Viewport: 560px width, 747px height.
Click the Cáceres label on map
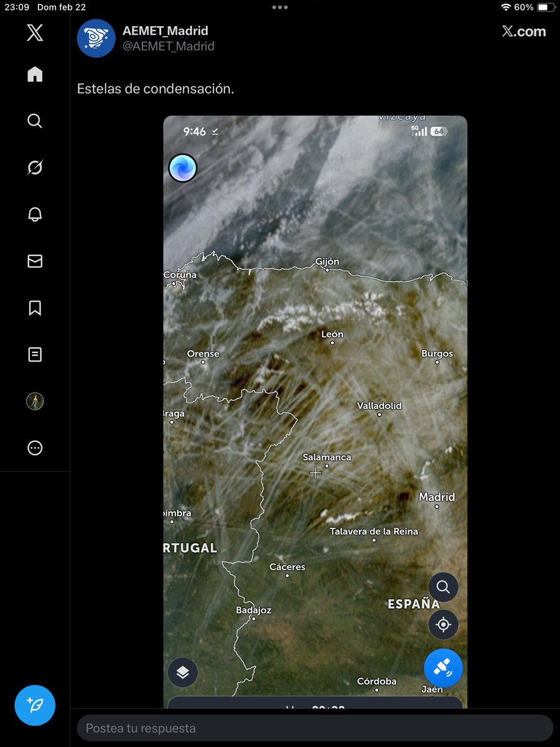[287, 566]
